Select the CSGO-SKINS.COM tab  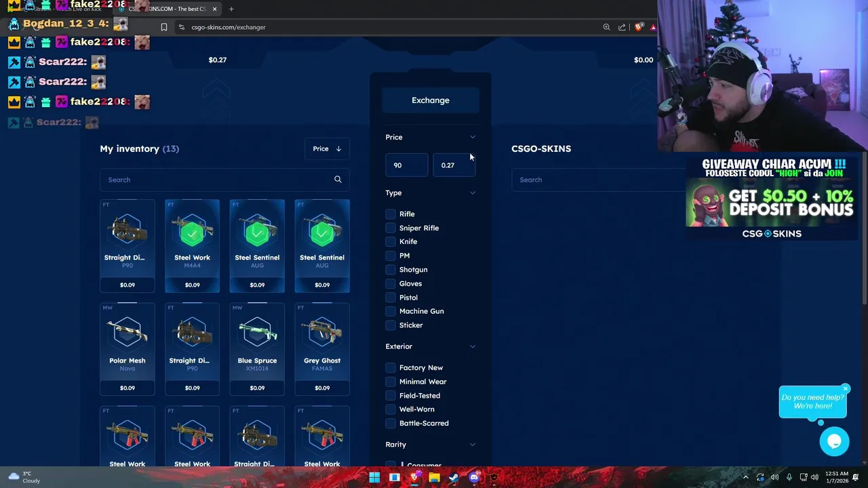coord(168,9)
